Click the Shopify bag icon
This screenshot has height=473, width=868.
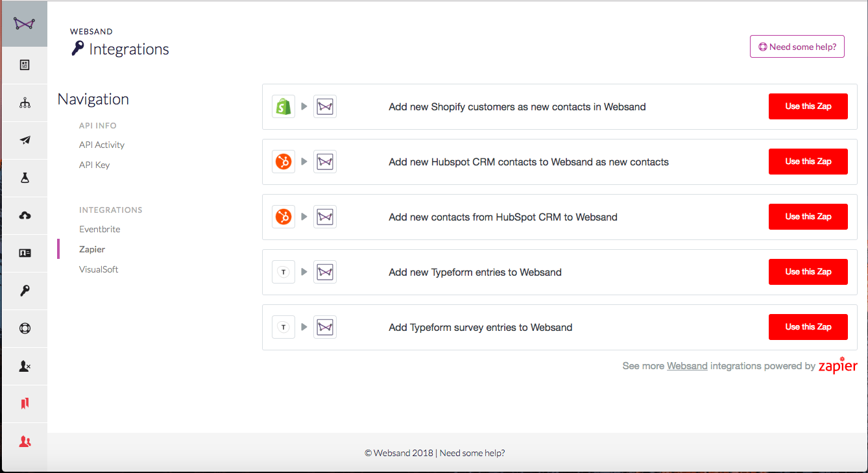pos(283,106)
